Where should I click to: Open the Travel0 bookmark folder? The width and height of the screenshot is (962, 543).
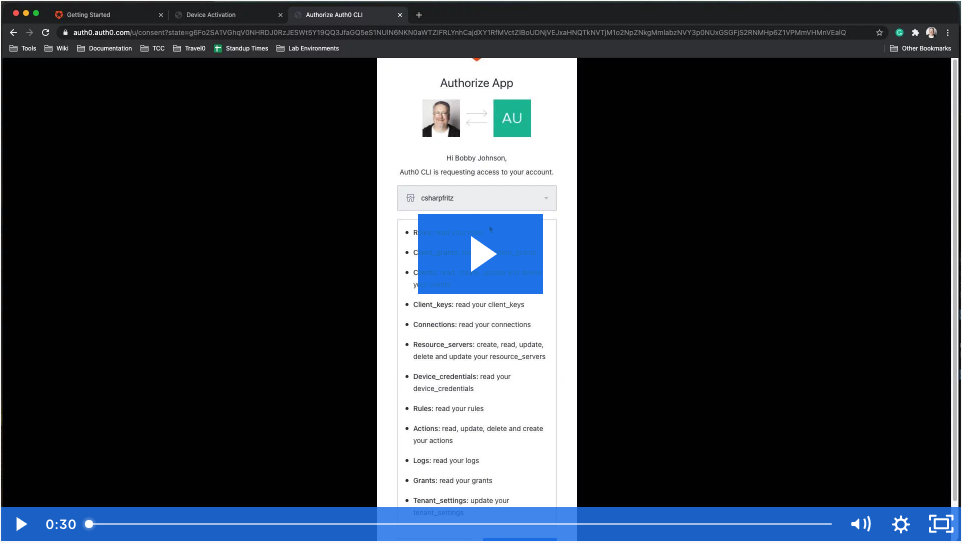pyautogui.click(x=189, y=48)
